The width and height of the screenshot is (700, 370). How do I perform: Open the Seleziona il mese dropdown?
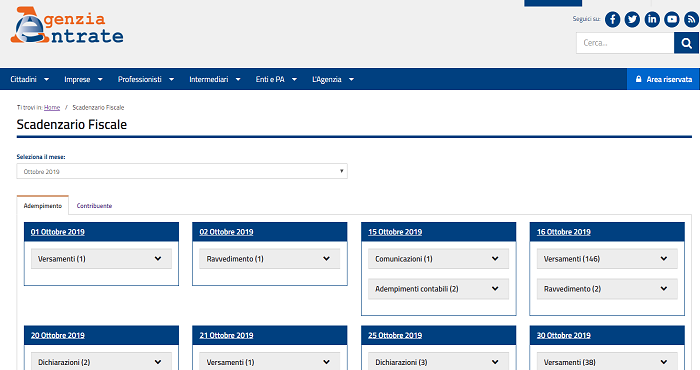pyautogui.click(x=182, y=171)
